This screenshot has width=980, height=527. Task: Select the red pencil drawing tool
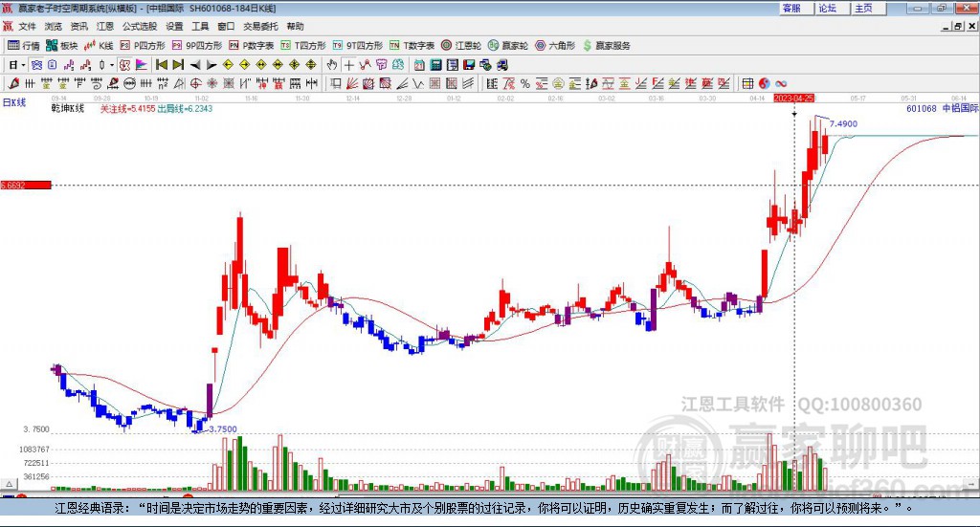[x=13, y=83]
